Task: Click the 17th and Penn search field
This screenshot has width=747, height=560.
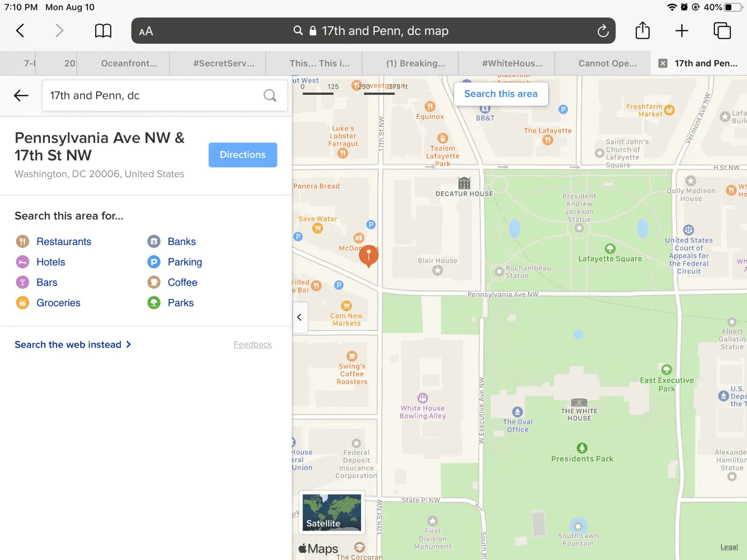Action: (154, 96)
